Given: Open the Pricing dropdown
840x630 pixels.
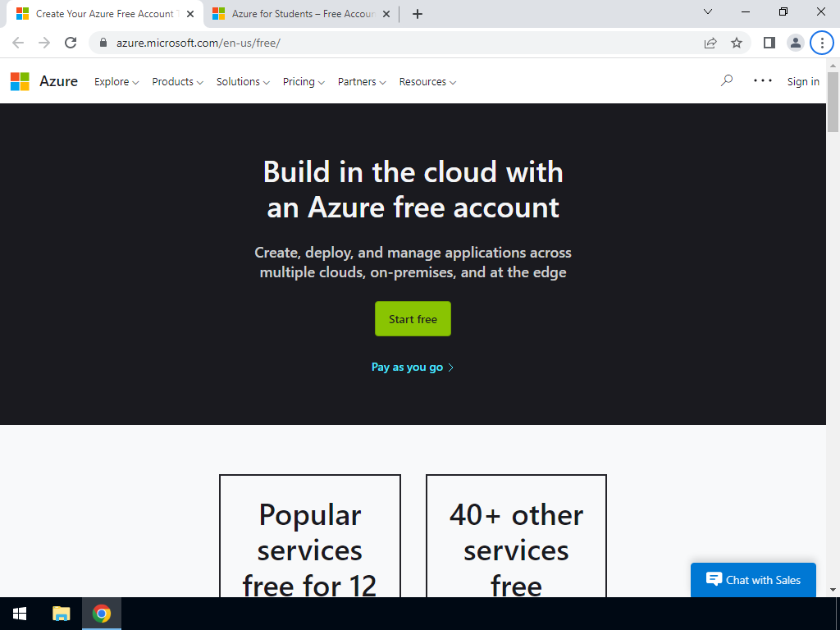Looking at the screenshot, I should coord(304,82).
